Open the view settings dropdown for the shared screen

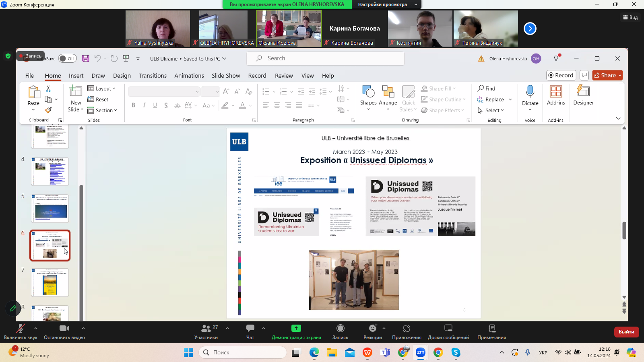point(386,4)
